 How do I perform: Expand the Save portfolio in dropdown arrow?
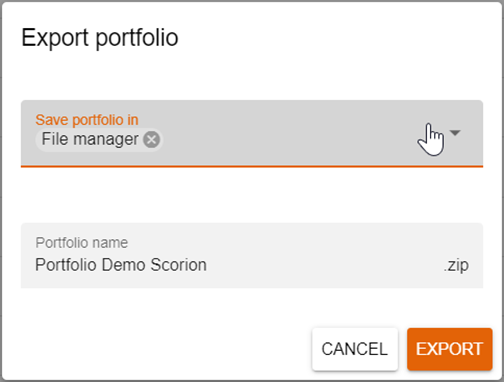(455, 133)
